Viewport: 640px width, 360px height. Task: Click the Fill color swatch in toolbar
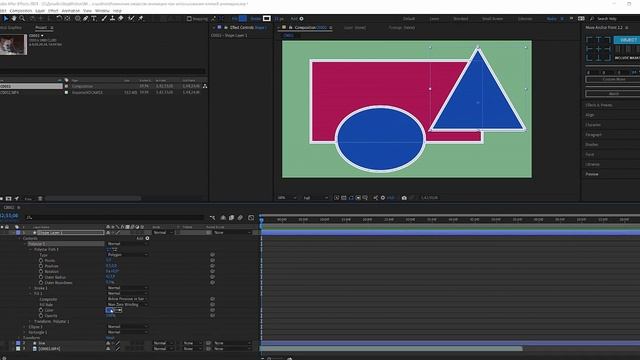[243, 18]
